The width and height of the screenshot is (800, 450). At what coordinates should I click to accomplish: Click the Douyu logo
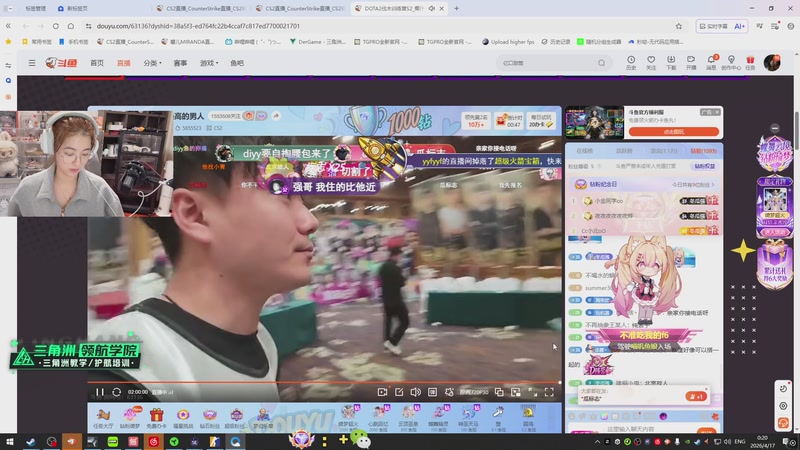point(61,63)
